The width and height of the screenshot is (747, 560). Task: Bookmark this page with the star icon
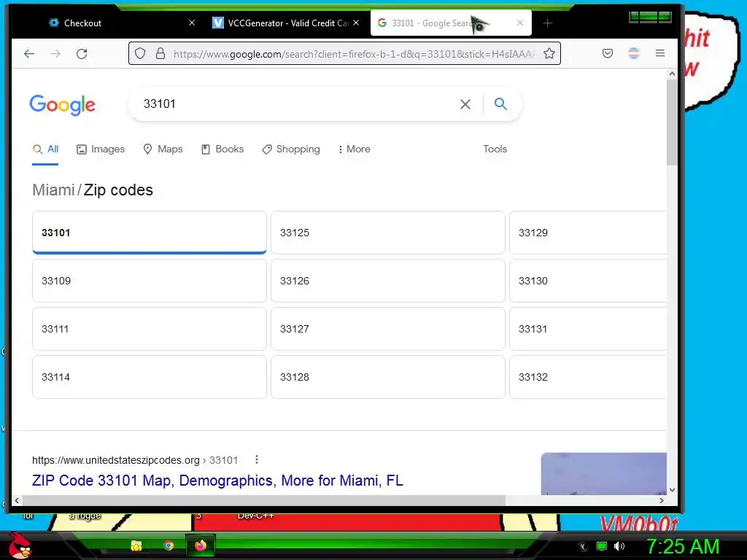tap(549, 53)
